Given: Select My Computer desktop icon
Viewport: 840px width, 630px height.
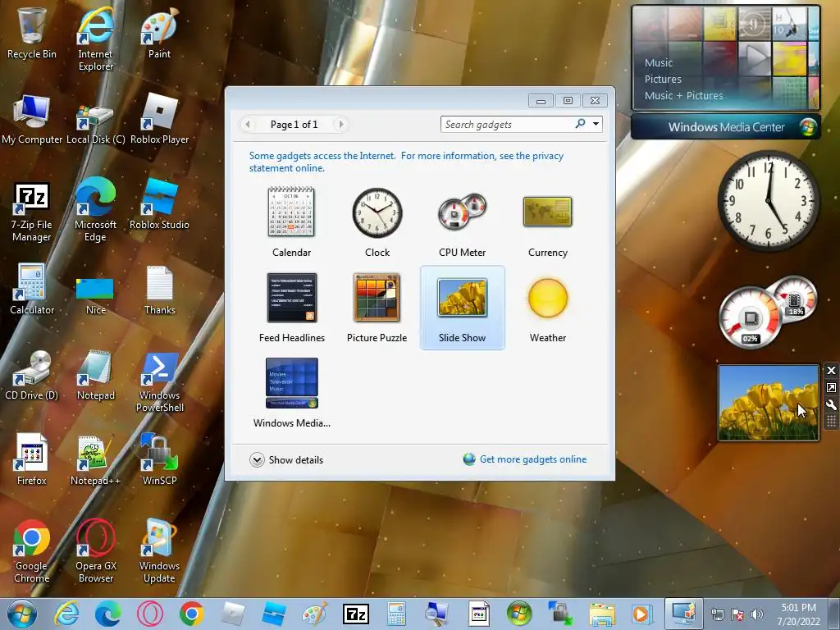Looking at the screenshot, I should tap(32, 119).
